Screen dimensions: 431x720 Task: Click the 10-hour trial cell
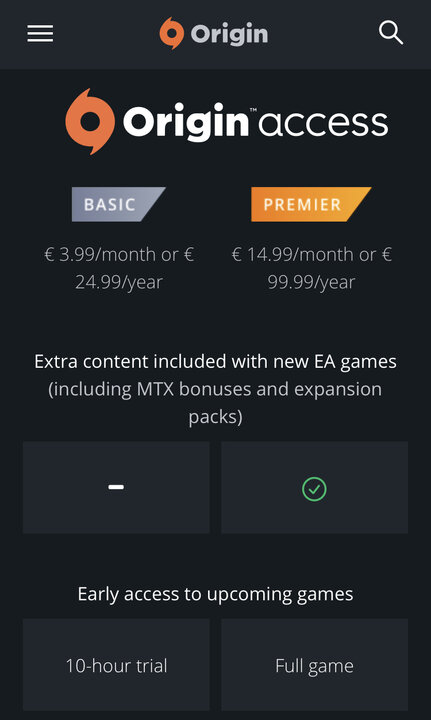[116, 665]
